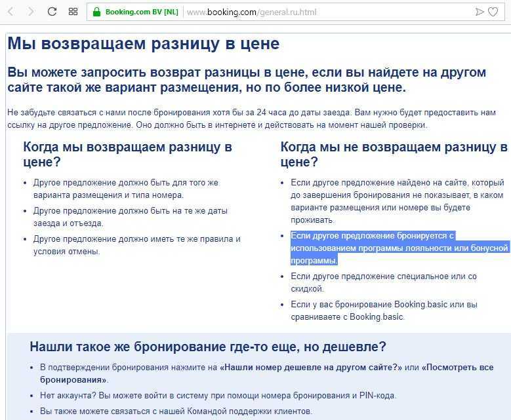Bookmark the page with the heart icon
Image resolution: width=511 pixels, height=420 pixels.
[493, 12]
